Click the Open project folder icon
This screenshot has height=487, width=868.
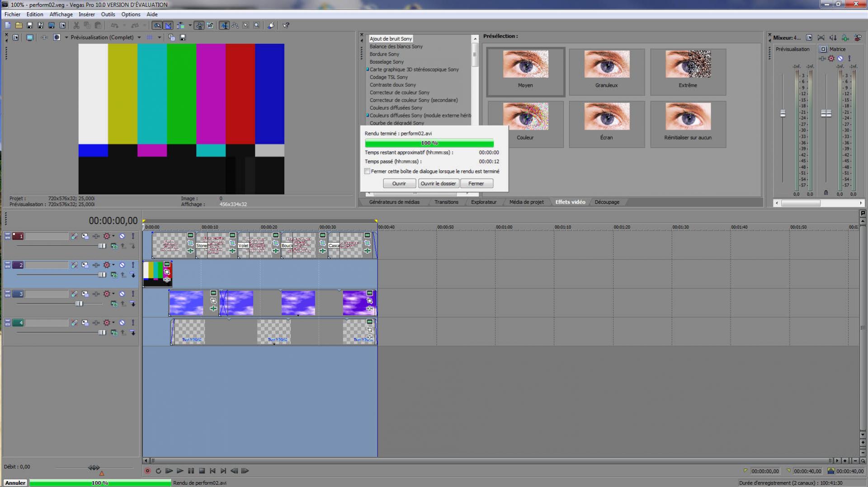pyautogui.click(x=19, y=26)
